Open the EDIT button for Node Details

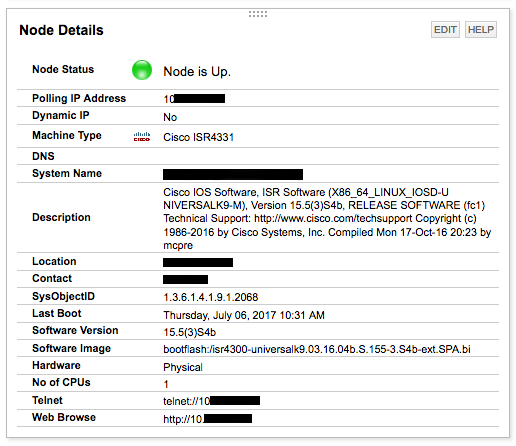pos(445,30)
